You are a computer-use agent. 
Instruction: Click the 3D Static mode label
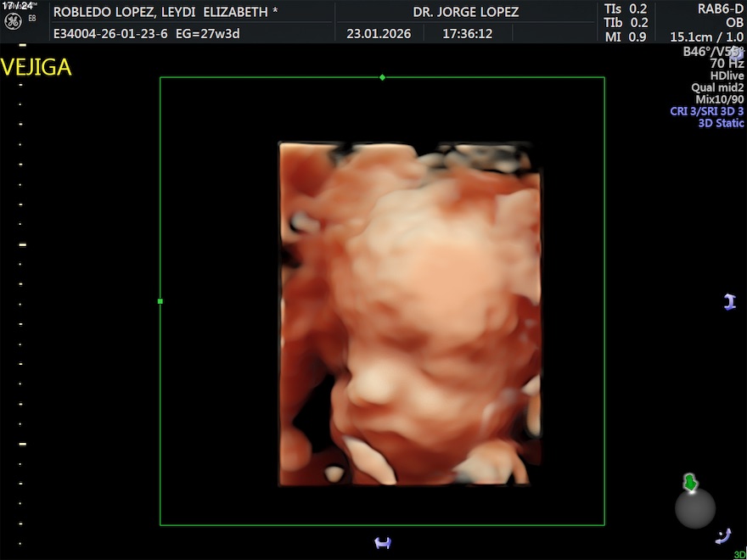point(721,123)
